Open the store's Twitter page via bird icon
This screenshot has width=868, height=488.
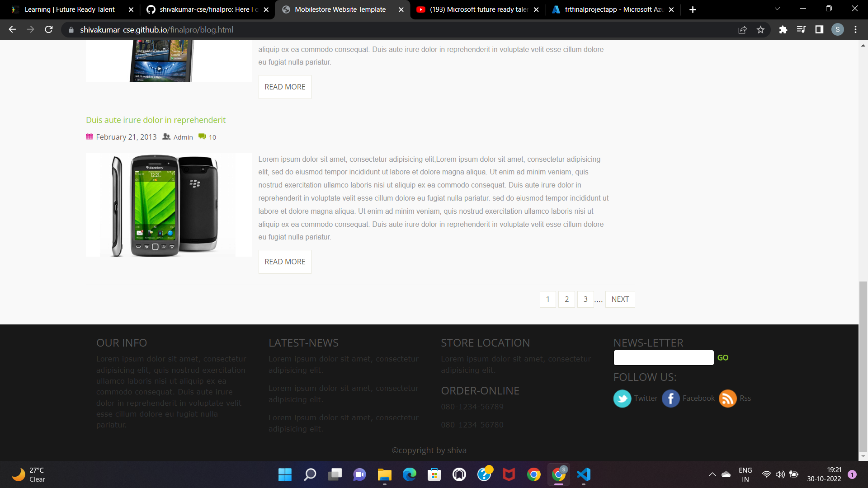[622, 398]
